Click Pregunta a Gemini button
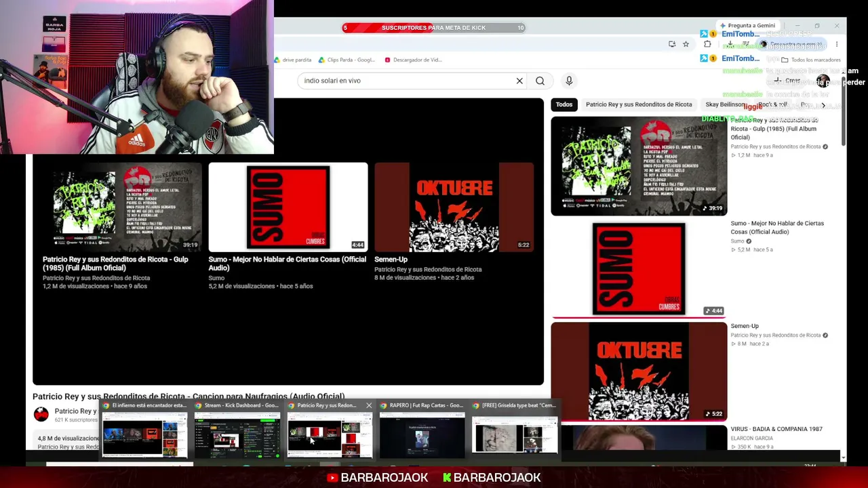This screenshot has width=868, height=488. [747, 26]
